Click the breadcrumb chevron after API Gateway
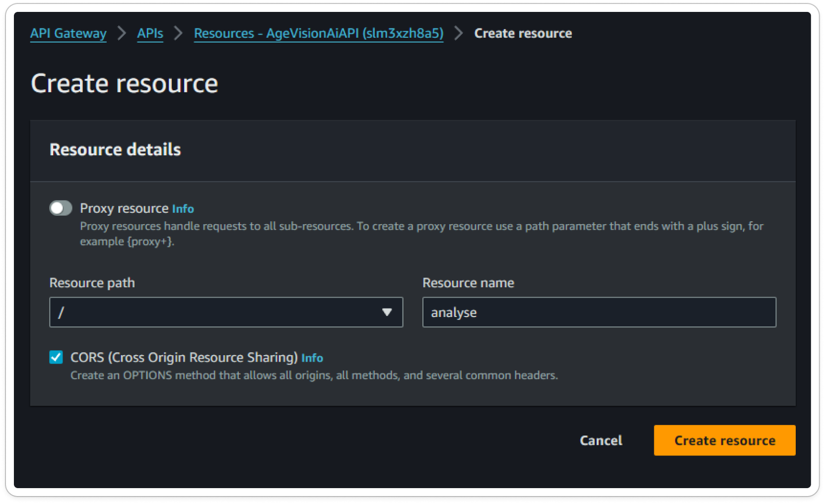 [121, 33]
